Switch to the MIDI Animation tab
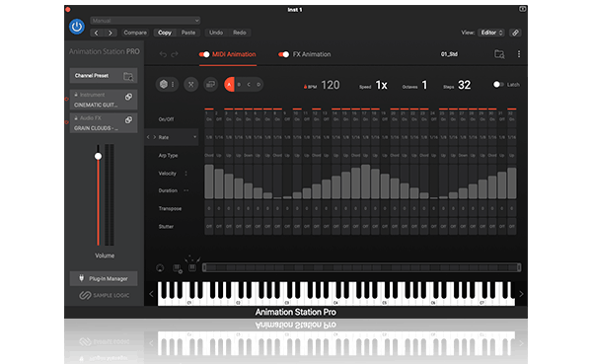591x364 pixels. [234, 54]
